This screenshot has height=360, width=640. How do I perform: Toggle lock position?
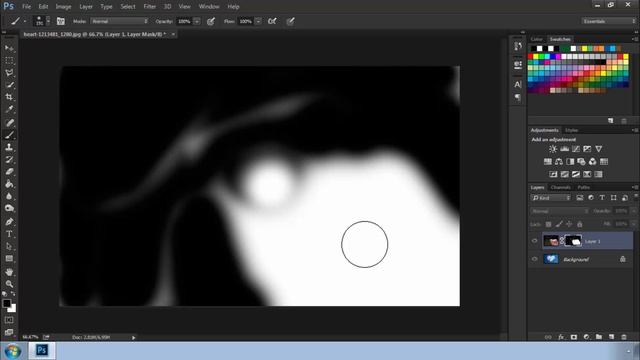[x=569, y=224]
